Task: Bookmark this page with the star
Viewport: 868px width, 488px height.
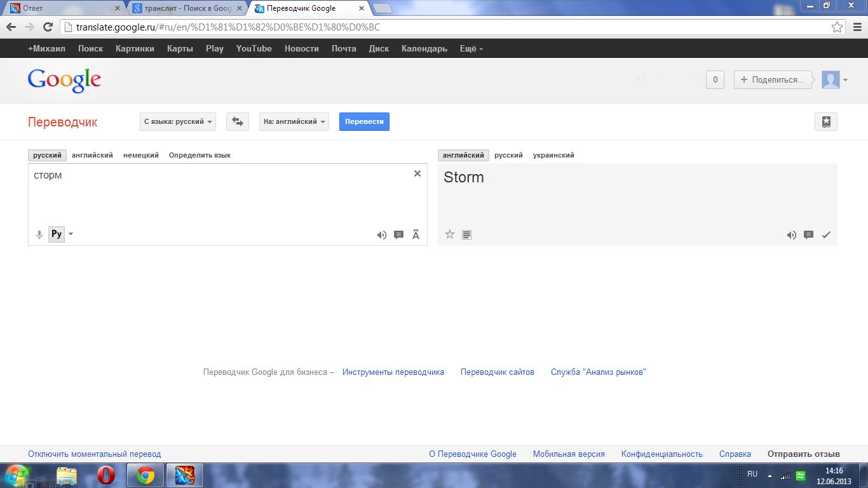Action: [x=837, y=27]
